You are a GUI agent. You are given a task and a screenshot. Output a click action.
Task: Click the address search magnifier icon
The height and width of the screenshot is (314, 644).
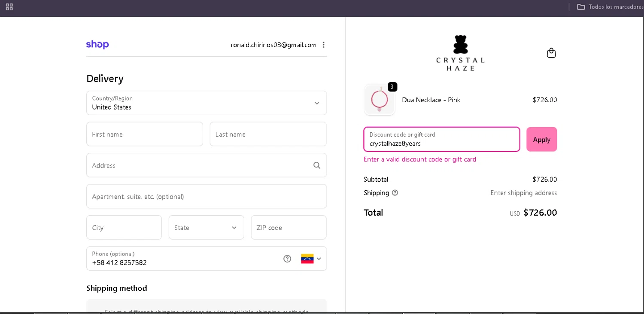pyautogui.click(x=317, y=165)
